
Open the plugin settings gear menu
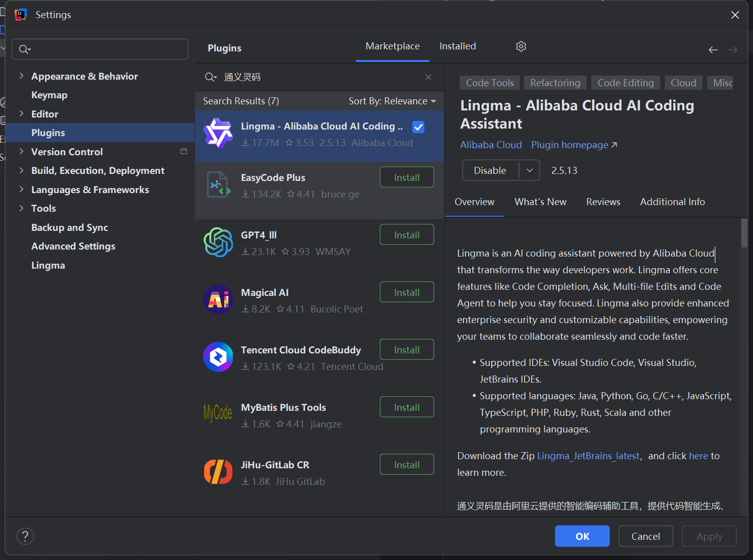pyautogui.click(x=521, y=46)
